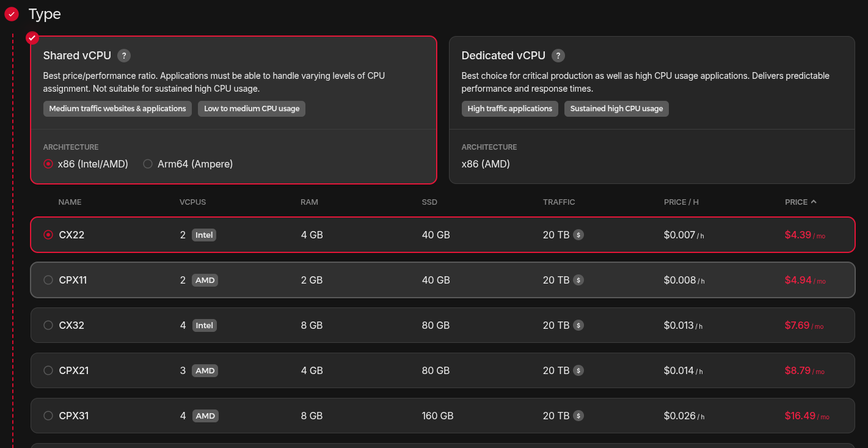Click the 80 GB SSD value in CPX21 row
The image size is (868, 448).
436,370
